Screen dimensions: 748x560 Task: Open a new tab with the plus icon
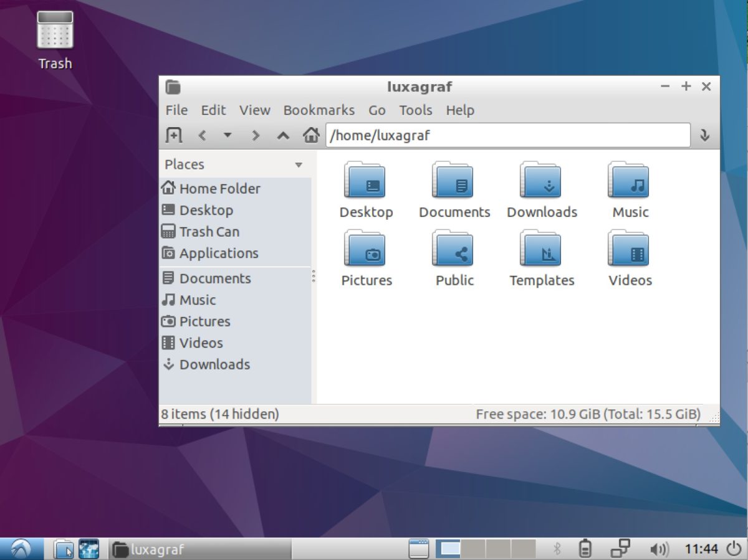173,135
